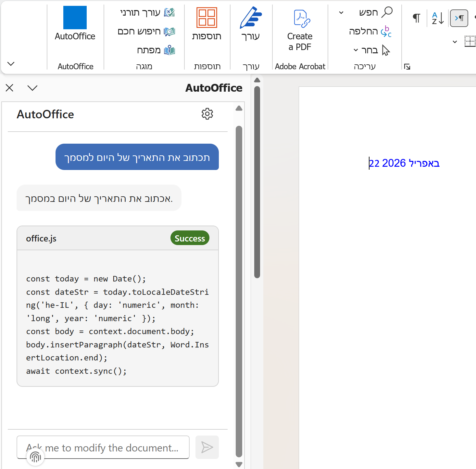
Task: Click the AutoOffice blue ribbon icon
Action: [x=75, y=18]
